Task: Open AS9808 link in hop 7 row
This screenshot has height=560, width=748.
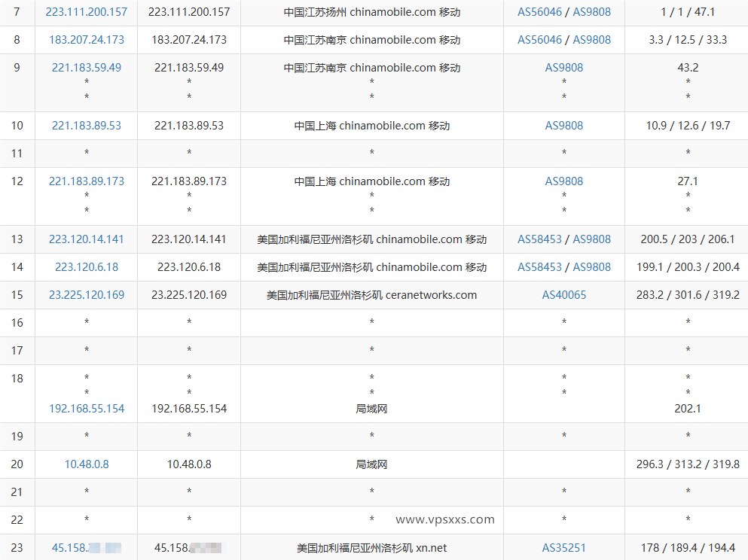Action: click(x=591, y=12)
